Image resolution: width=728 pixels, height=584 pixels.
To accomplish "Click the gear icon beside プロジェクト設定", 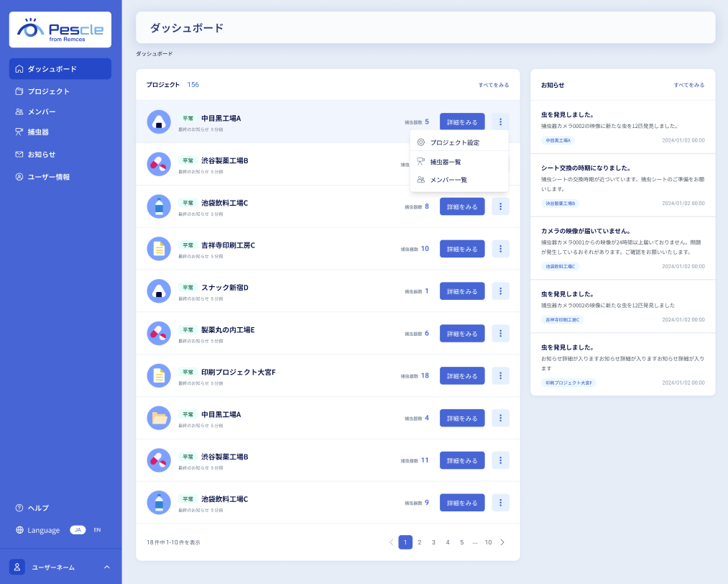I will [420, 142].
